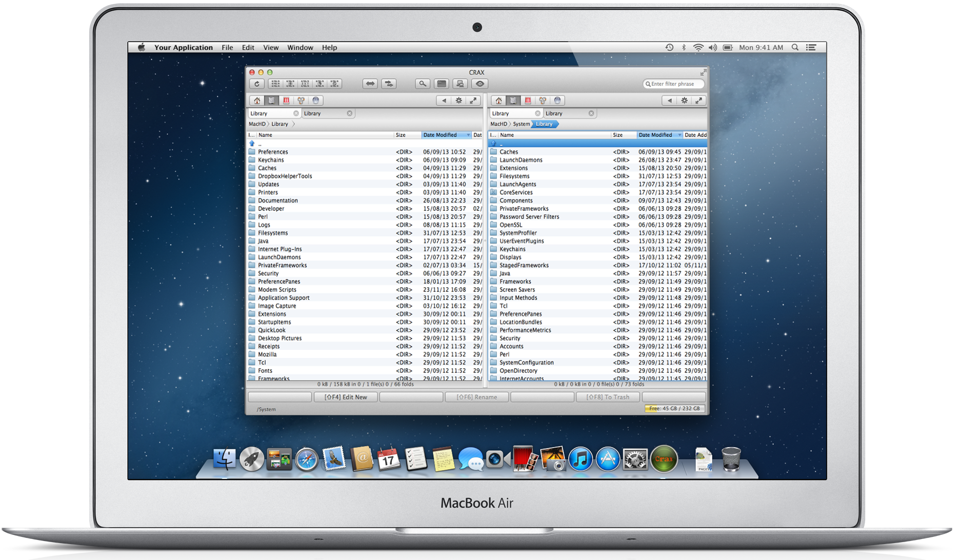Enter fullscreen using CRAX title bar arrows
The image size is (960, 560).
point(703,73)
